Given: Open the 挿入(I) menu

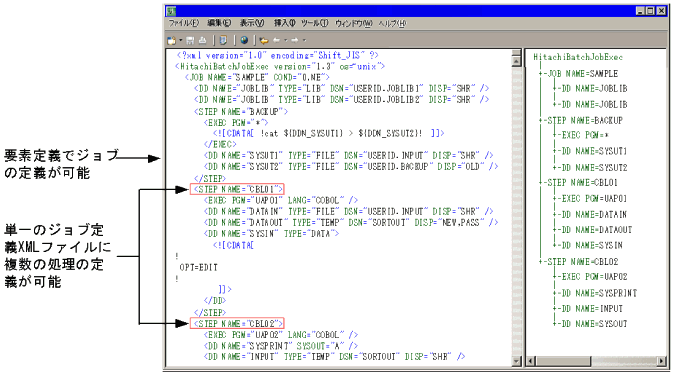Looking at the screenshot, I should coord(285,23).
